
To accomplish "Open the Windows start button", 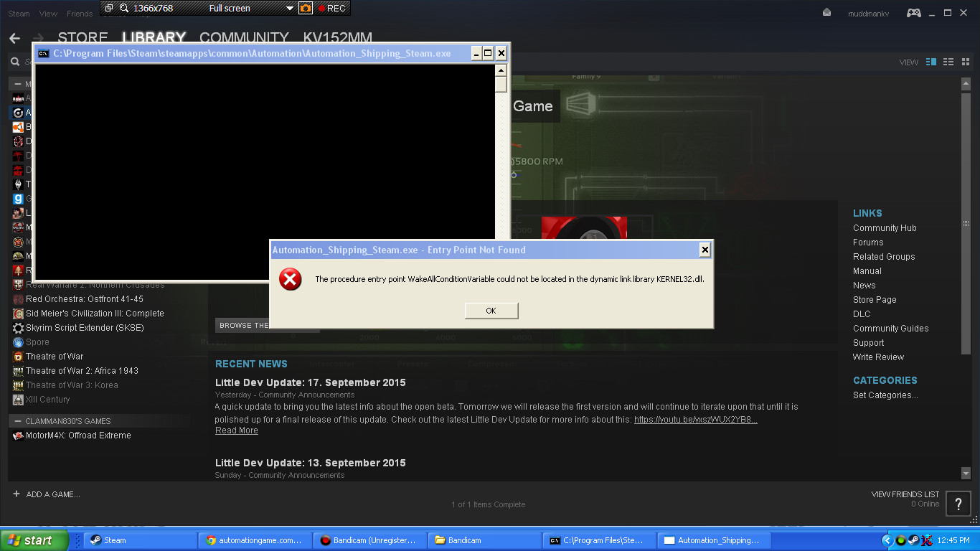I will (x=34, y=540).
